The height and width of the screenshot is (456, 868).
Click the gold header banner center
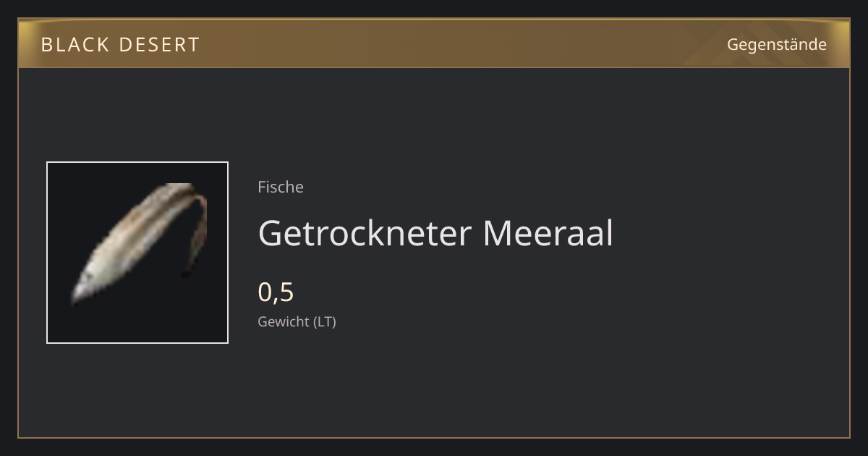pyautogui.click(x=434, y=43)
